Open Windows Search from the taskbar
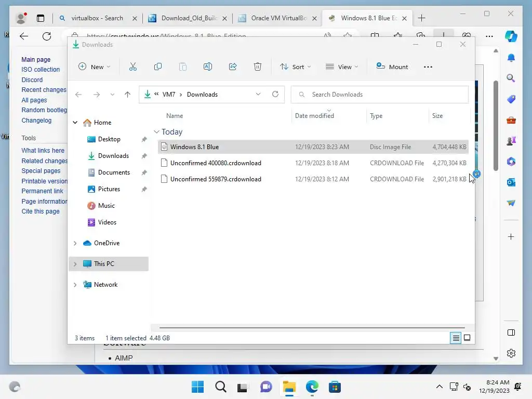Viewport: 532px width, 399px height. click(220, 387)
